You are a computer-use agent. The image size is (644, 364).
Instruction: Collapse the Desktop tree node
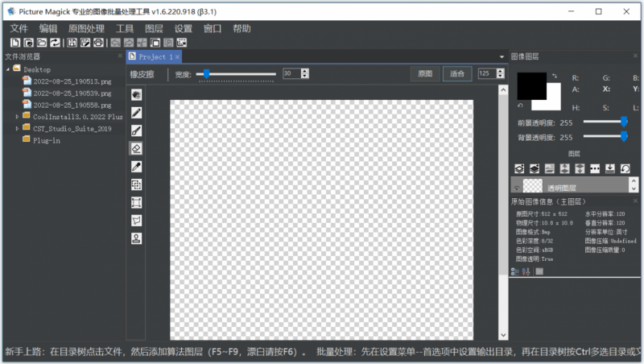(x=8, y=69)
